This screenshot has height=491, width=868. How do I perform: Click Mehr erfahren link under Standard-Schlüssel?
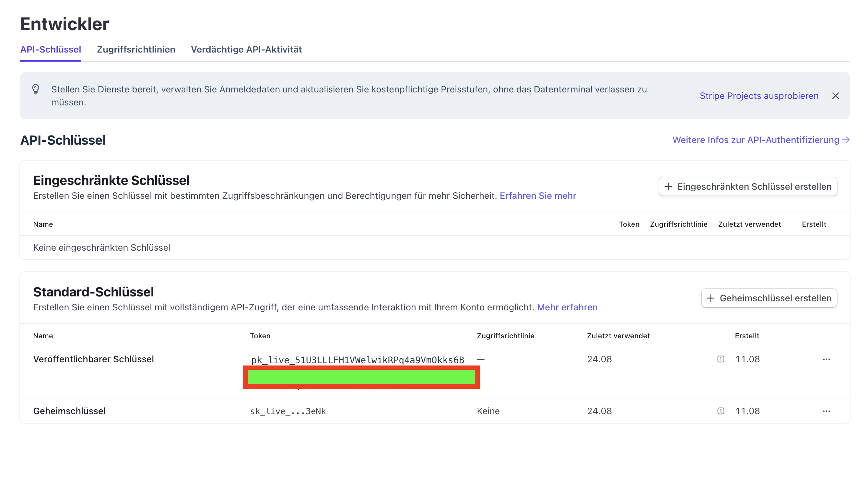pos(567,307)
